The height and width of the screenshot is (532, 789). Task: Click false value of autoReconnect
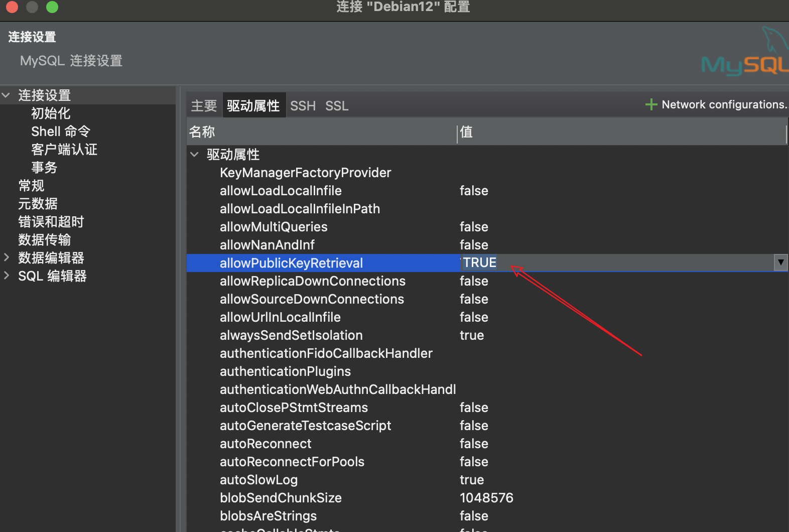click(x=474, y=444)
